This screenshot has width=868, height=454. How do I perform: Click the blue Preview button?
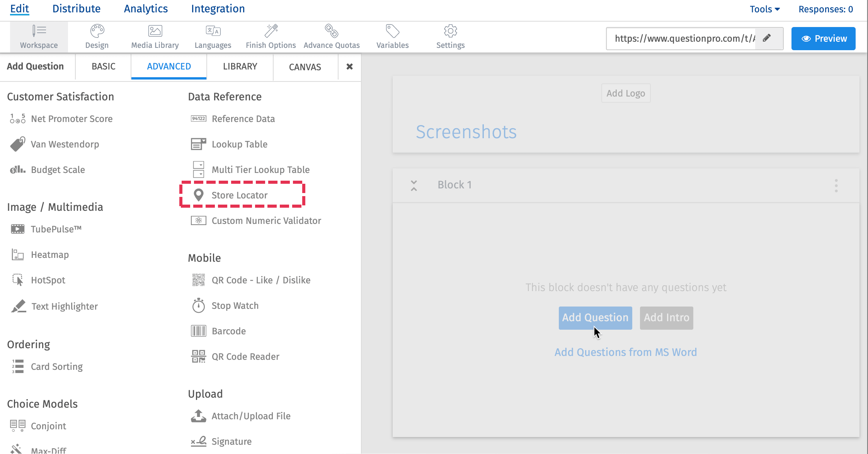pos(823,39)
